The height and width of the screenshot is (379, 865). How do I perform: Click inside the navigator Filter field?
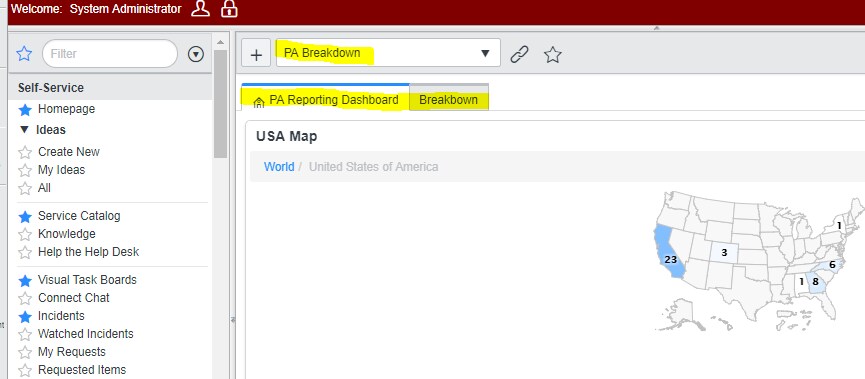click(110, 54)
